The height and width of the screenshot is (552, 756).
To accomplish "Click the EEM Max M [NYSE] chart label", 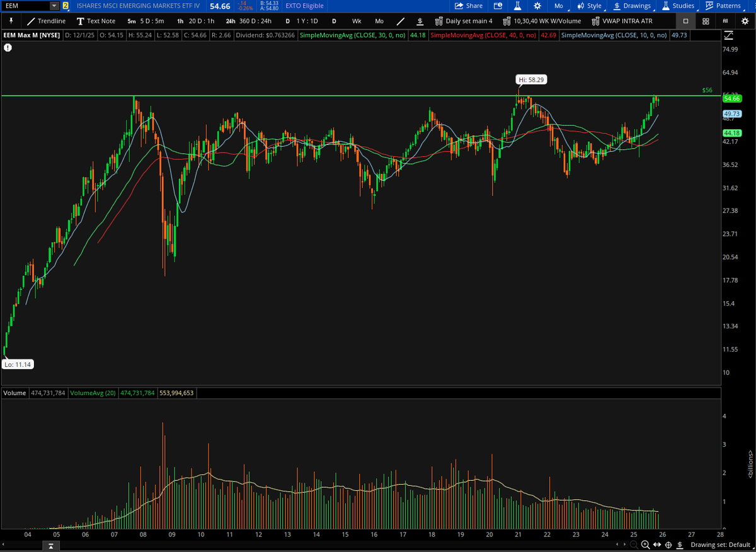I will (31, 35).
